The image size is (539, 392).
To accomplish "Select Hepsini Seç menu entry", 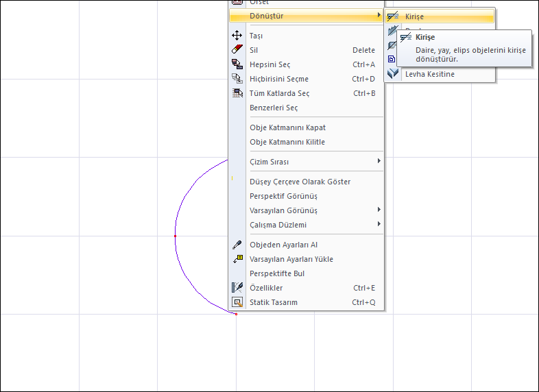I will pos(306,64).
